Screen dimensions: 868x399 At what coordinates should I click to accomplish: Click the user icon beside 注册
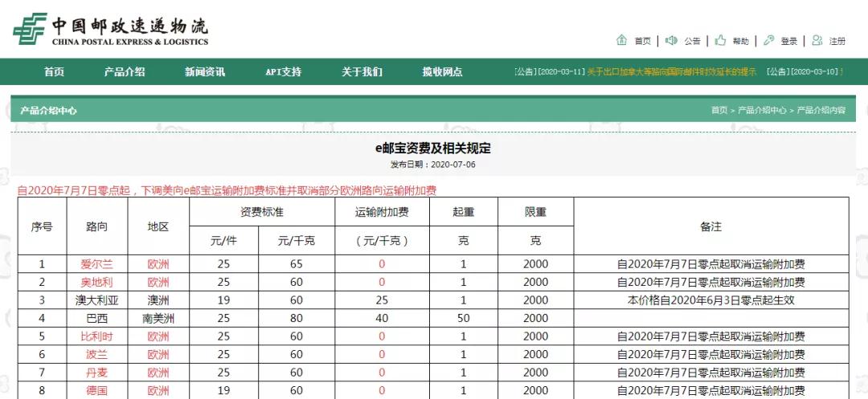point(817,40)
